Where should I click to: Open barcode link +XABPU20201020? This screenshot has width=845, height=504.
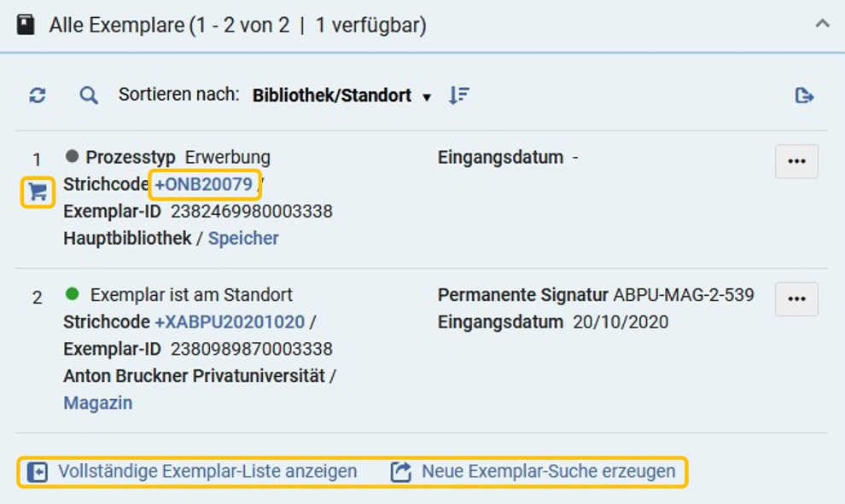click(230, 322)
